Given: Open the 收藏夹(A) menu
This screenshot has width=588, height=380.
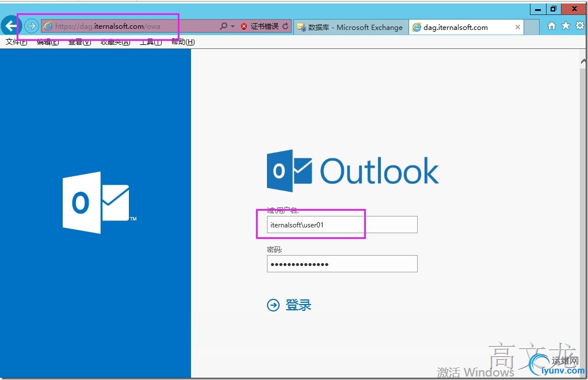Looking at the screenshot, I should pos(116,42).
